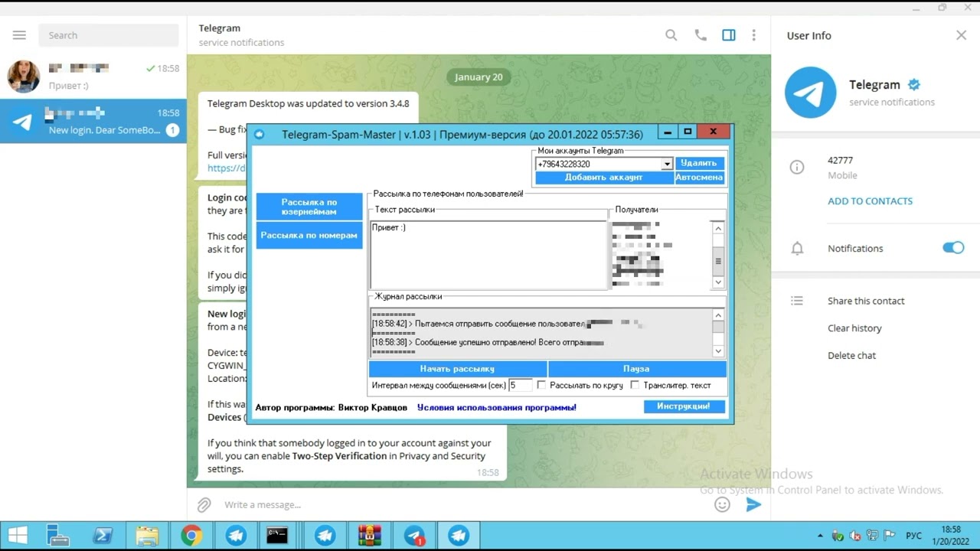Click the send message arrow icon
This screenshot has width=980, height=551.
point(754,504)
